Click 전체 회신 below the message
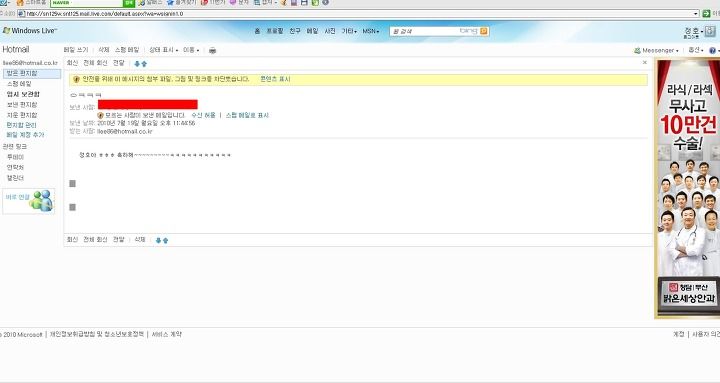The height and width of the screenshot is (383, 720). click(x=95, y=240)
